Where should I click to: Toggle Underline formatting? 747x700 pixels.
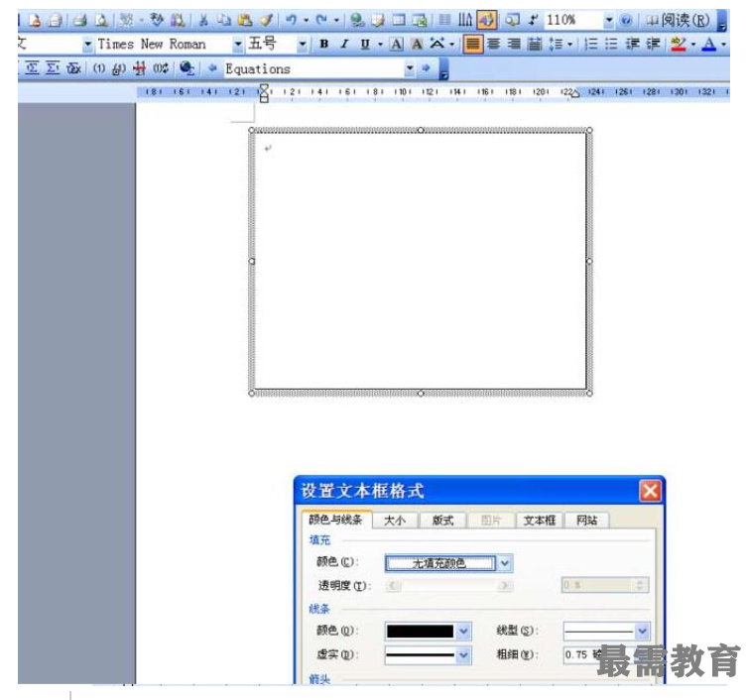point(365,45)
